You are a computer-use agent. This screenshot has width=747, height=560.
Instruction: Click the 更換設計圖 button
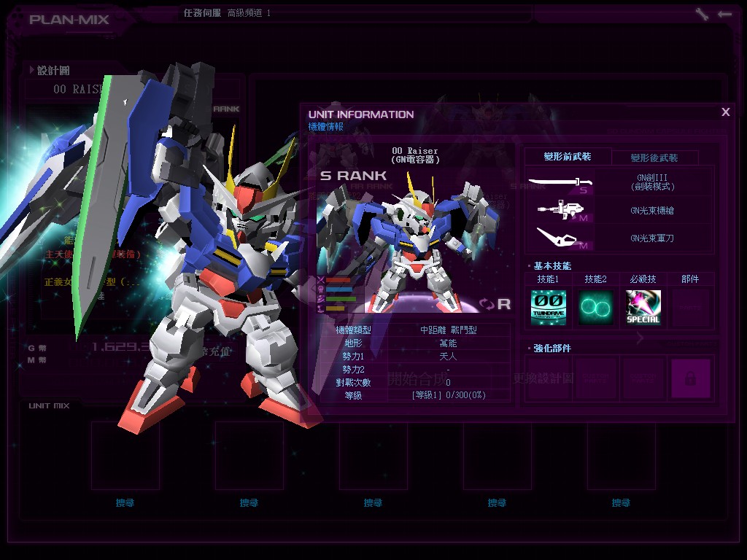click(543, 378)
